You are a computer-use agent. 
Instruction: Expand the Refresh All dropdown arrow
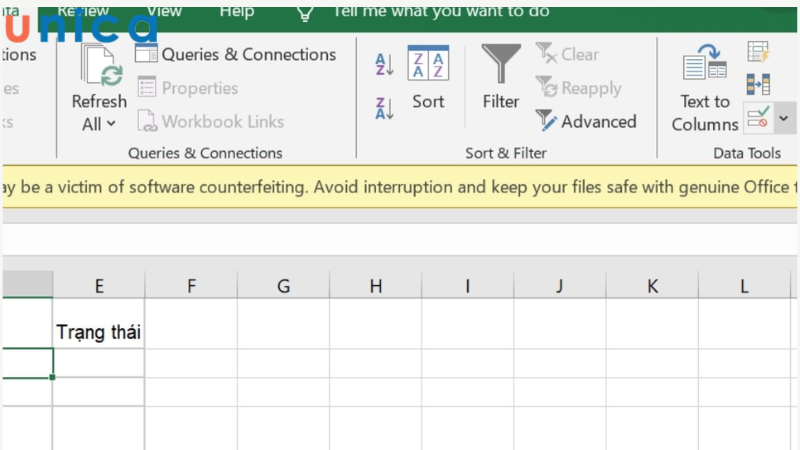[x=110, y=124]
